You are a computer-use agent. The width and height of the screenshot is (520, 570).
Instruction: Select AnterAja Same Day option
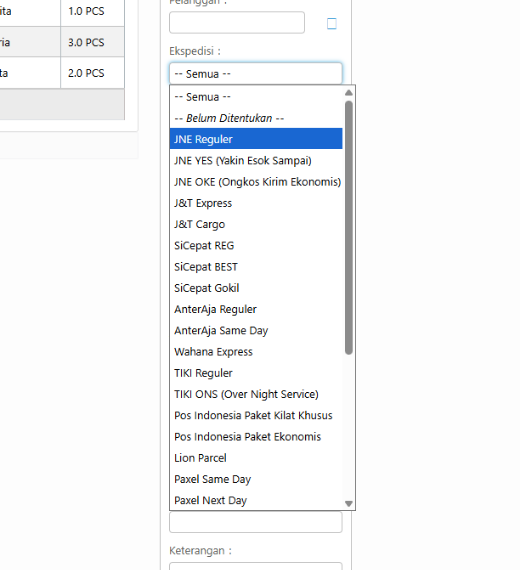pyautogui.click(x=256, y=330)
